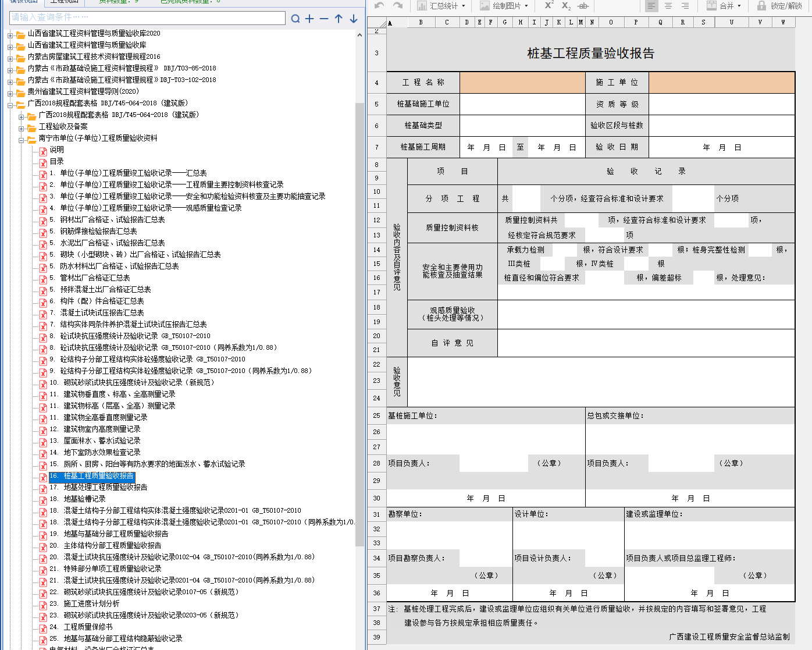This screenshot has width=812, height=650.
Task: Click the search magnifier icon
Action: click(295, 19)
